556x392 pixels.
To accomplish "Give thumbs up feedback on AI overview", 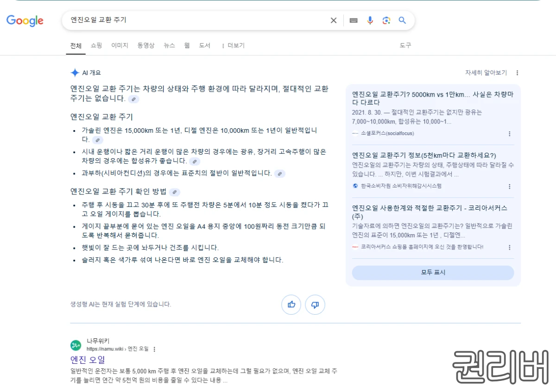I will (291, 305).
